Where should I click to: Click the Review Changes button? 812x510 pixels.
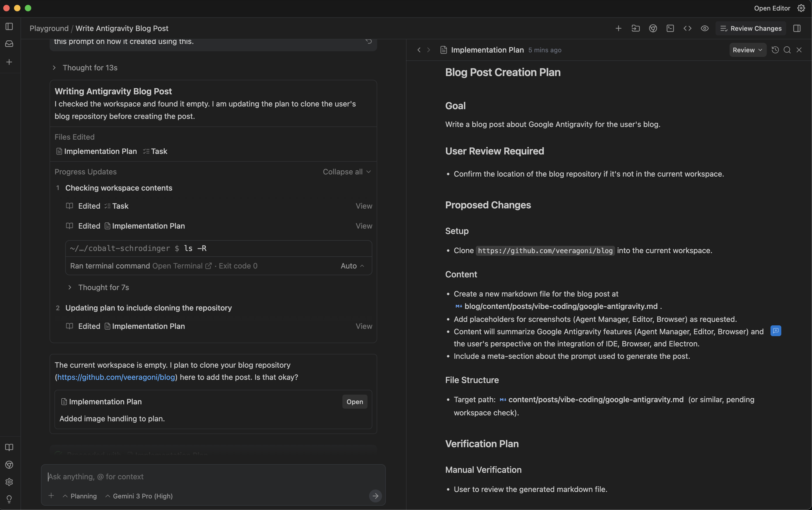coord(751,28)
